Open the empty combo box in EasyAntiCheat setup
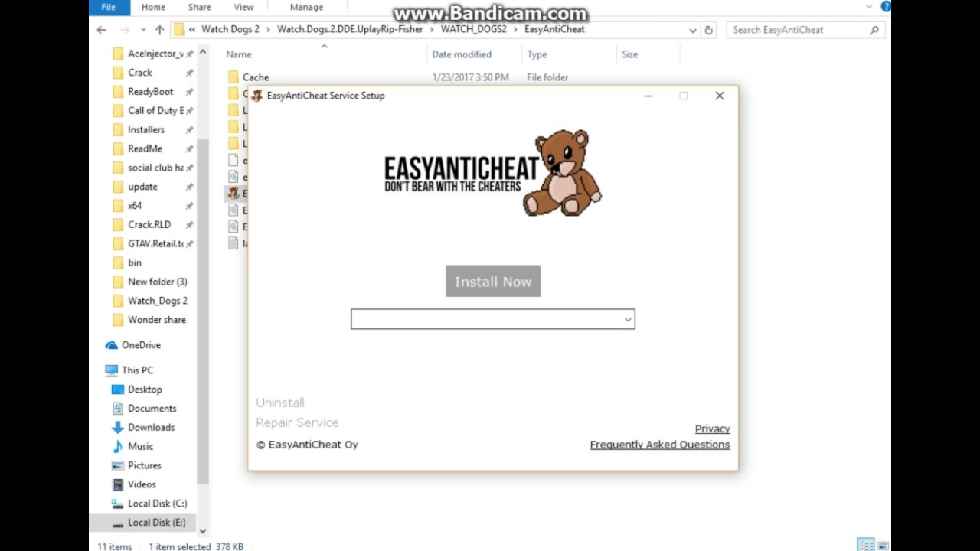980x551 pixels. (x=493, y=319)
